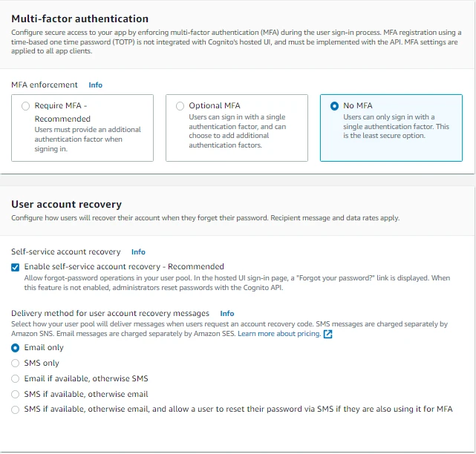Toggle Enable self-service account recovery checkbox
The height and width of the screenshot is (454, 476).
(16, 267)
